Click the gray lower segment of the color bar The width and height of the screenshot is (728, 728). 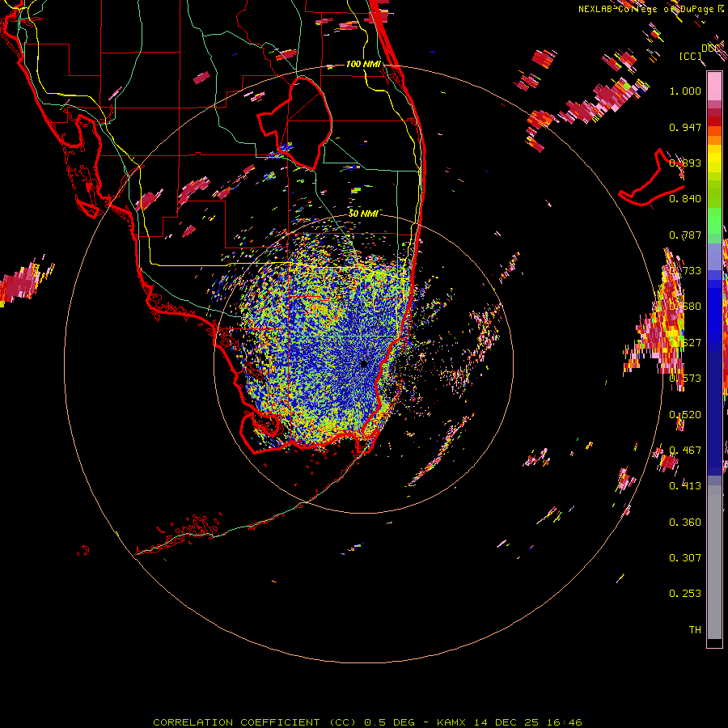click(714, 562)
